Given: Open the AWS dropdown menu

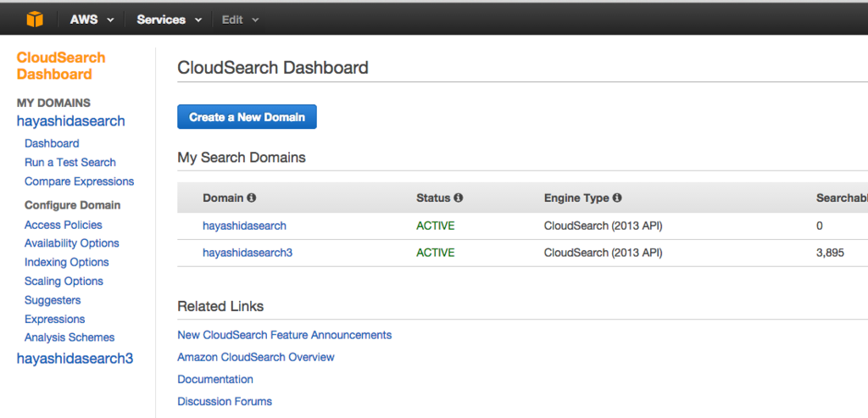Looking at the screenshot, I should click(x=92, y=20).
